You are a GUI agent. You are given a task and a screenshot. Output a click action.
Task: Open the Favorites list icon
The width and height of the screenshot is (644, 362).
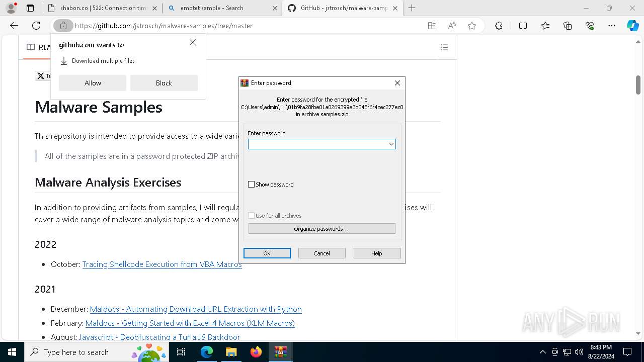point(545,26)
